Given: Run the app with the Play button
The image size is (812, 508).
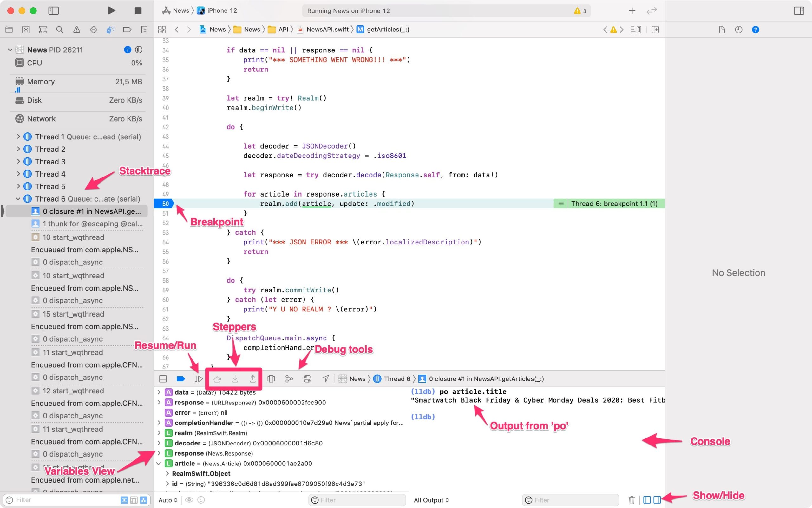Looking at the screenshot, I should (x=111, y=10).
